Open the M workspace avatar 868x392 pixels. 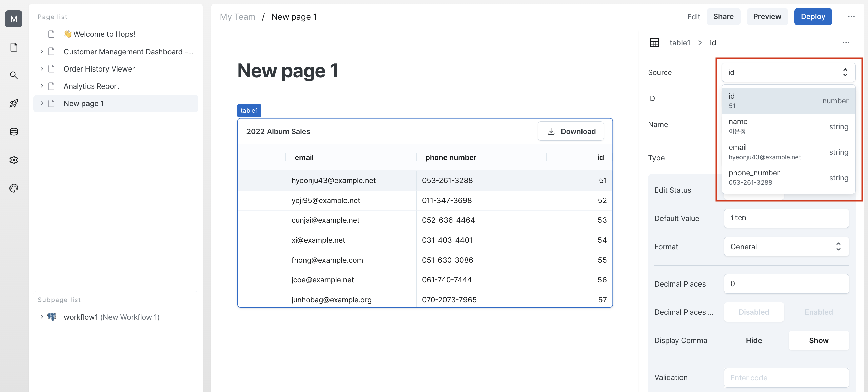click(x=14, y=19)
